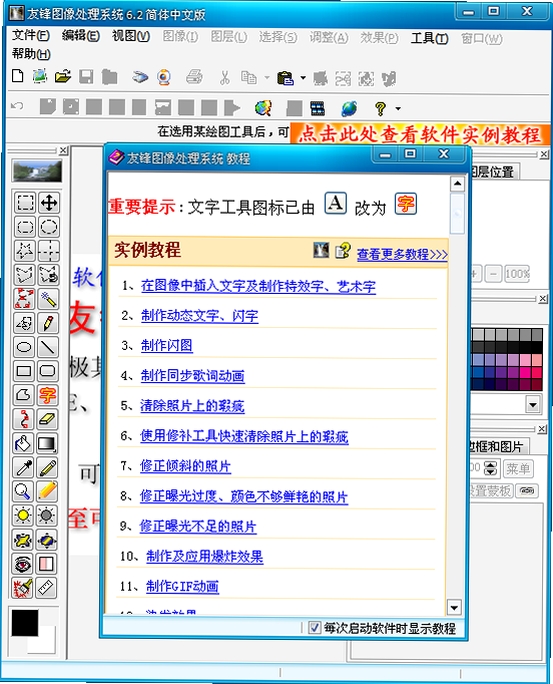Select the move tool with four arrows

click(x=48, y=202)
